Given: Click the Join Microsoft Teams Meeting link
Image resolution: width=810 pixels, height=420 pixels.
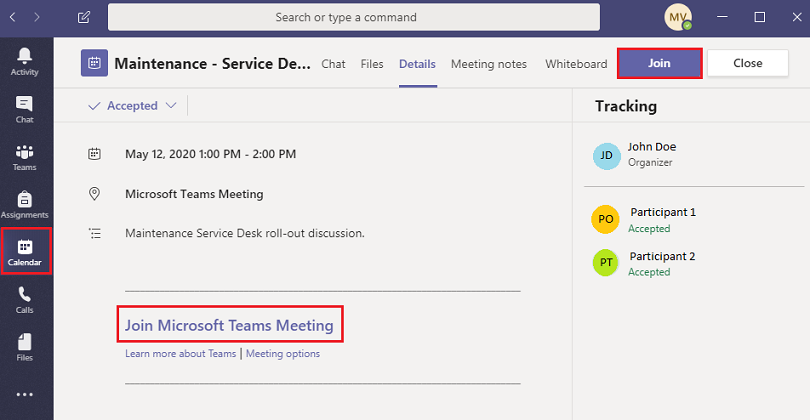Looking at the screenshot, I should coord(229,325).
